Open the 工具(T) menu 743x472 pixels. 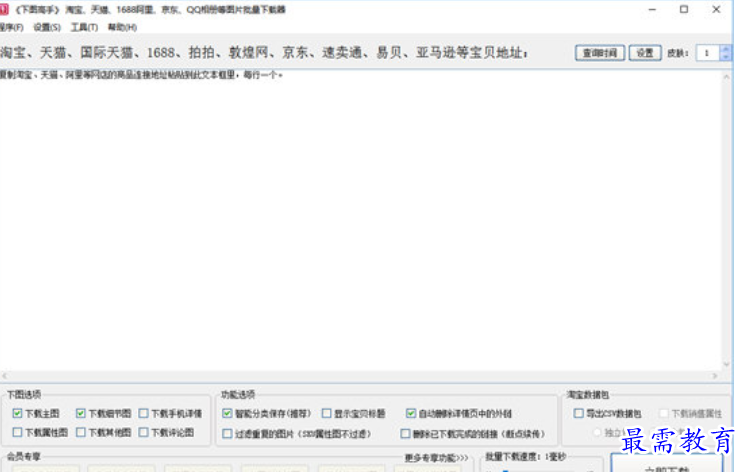click(x=84, y=27)
